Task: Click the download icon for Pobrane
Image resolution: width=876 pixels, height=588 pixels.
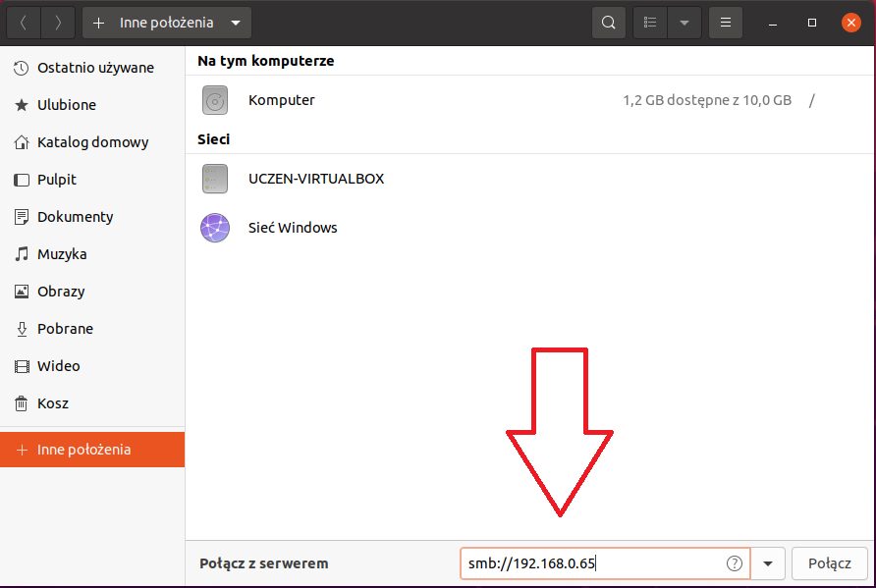Action: pos(22,329)
